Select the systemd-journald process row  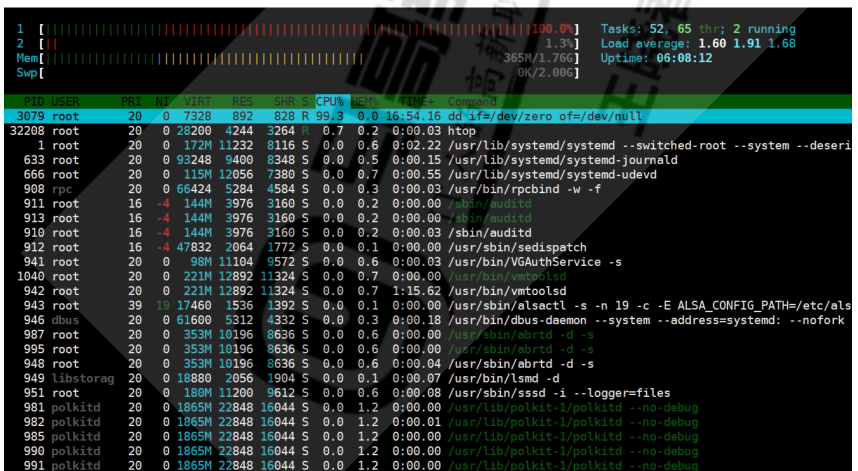(428, 160)
